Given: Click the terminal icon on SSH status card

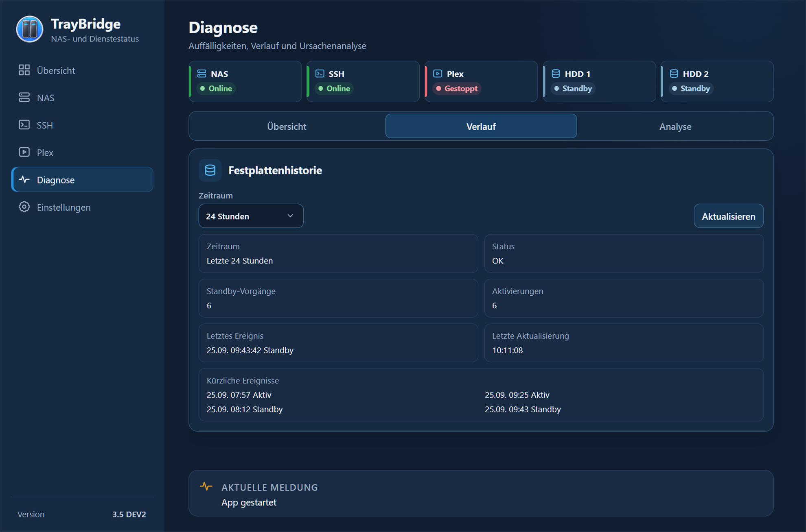Looking at the screenshot, I should 320,74.
